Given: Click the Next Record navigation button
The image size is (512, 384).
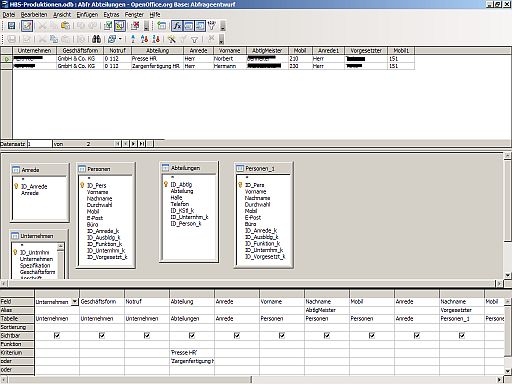Looking at the screenshot, I should tap(133, 144).
